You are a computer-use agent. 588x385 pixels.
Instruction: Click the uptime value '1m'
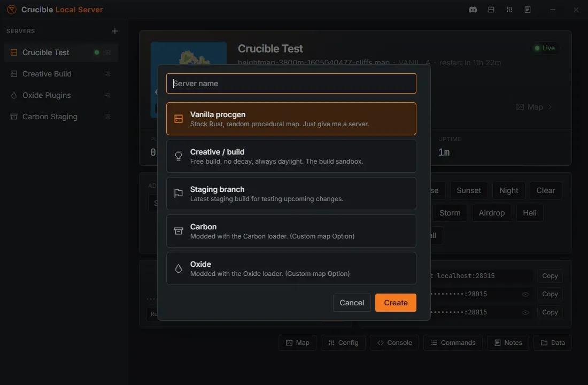click(x=444, y=152)
